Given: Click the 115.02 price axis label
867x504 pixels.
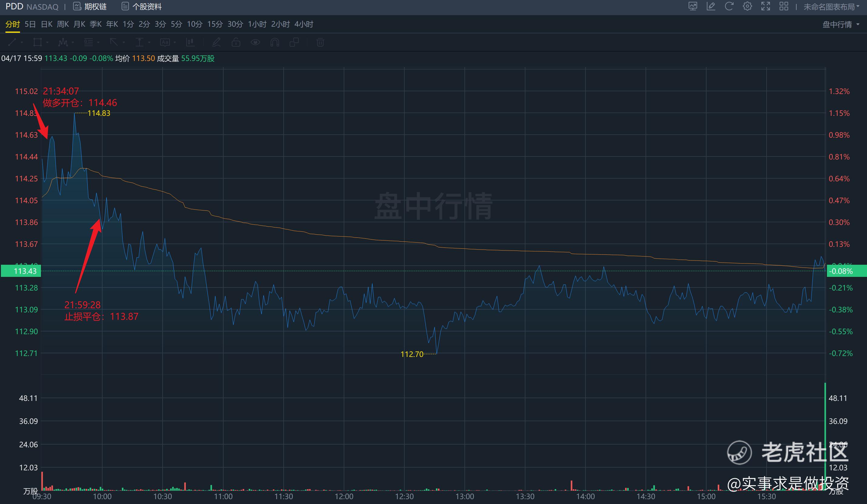Looking at the screenshot, I should pos(26,91).
